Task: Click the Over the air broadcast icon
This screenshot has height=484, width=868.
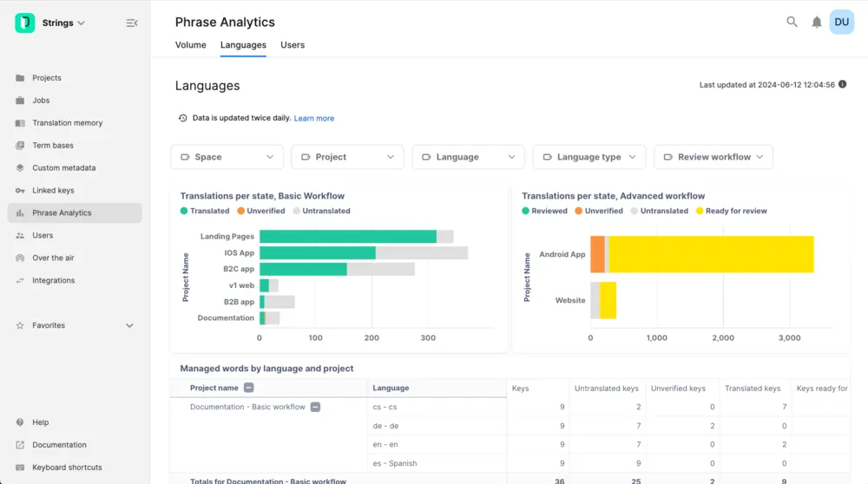Action: [x=20, y=258]
